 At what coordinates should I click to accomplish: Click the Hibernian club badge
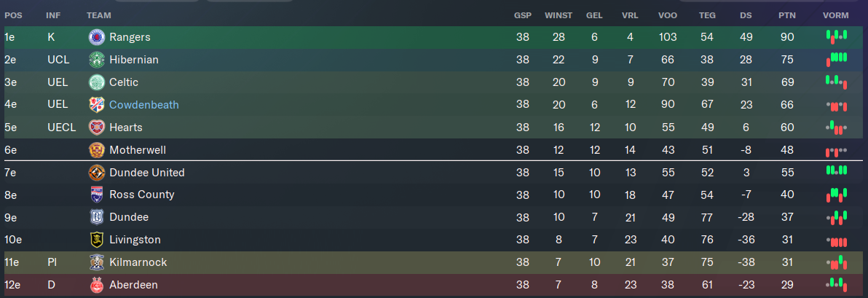pyautogui.click(x=97, y=60)
